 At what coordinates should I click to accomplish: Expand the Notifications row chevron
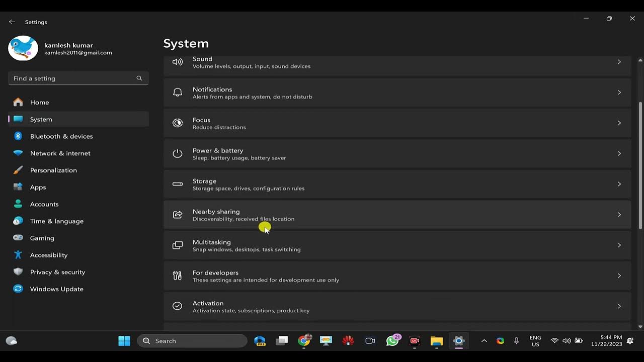[x=619, y=93]
